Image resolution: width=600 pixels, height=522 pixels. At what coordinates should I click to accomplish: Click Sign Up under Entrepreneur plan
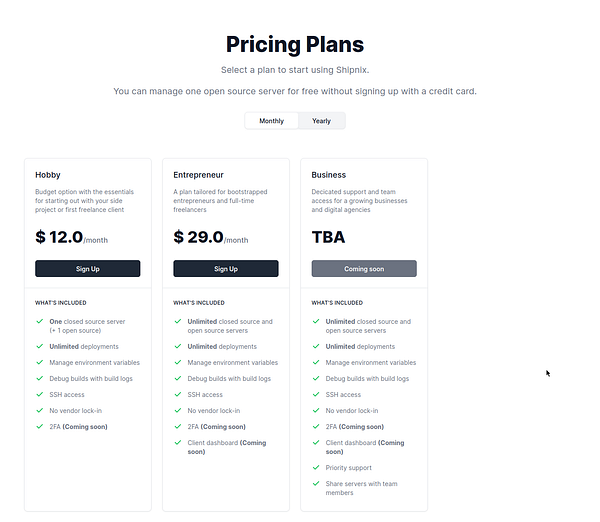point(226,269)
